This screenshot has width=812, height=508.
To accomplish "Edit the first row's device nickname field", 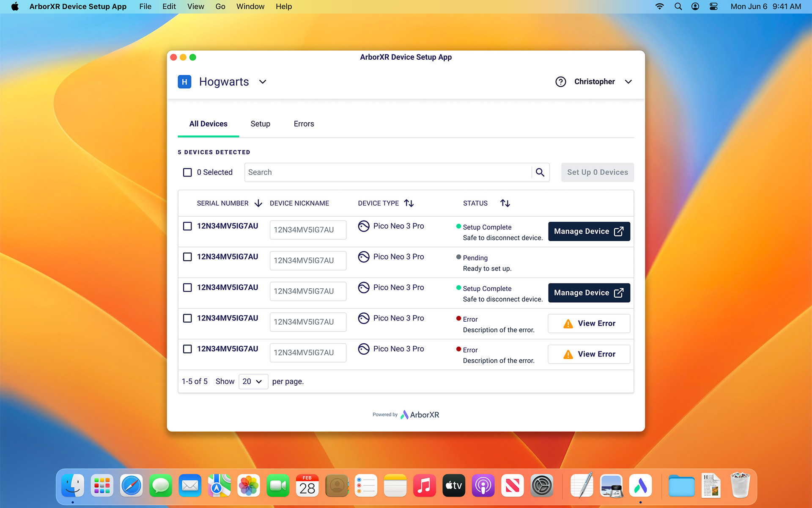I will pyautogui.click(x=308, y=230).
